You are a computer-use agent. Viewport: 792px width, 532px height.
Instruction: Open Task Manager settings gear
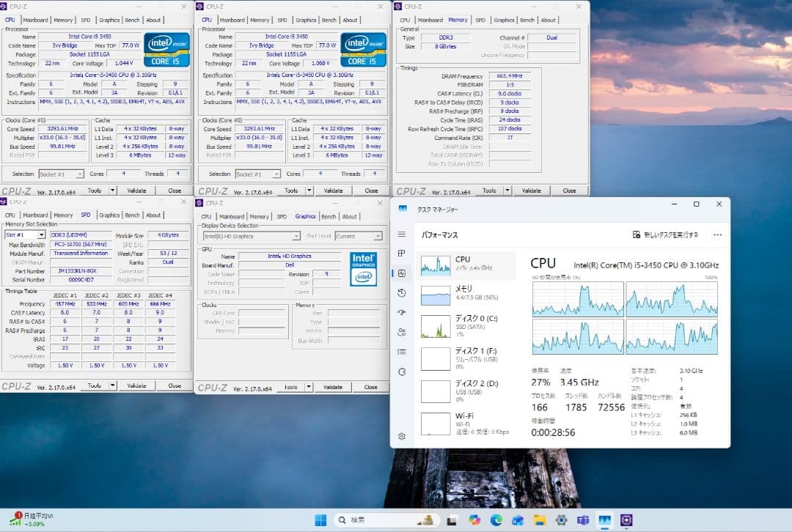[402, 436]
